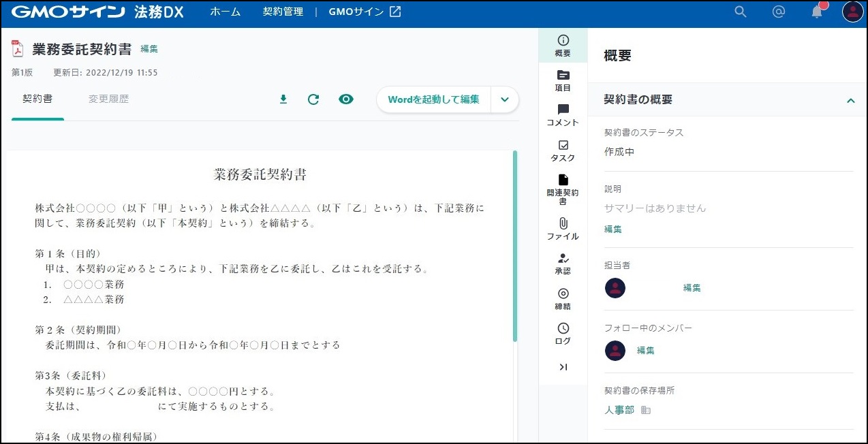
Task: Open notifications bell icon
Action: point(817,12)
